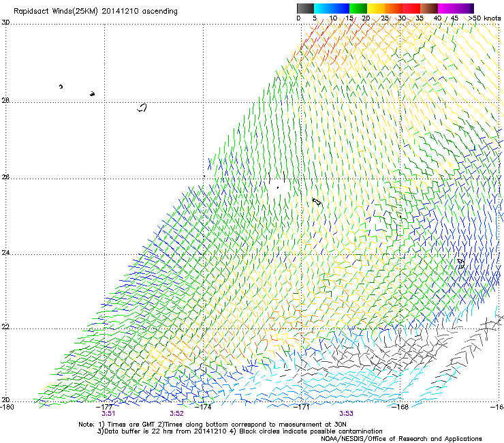Click the longitude label '-177'
Screen dimensions: 504x443
pos(104,407)
